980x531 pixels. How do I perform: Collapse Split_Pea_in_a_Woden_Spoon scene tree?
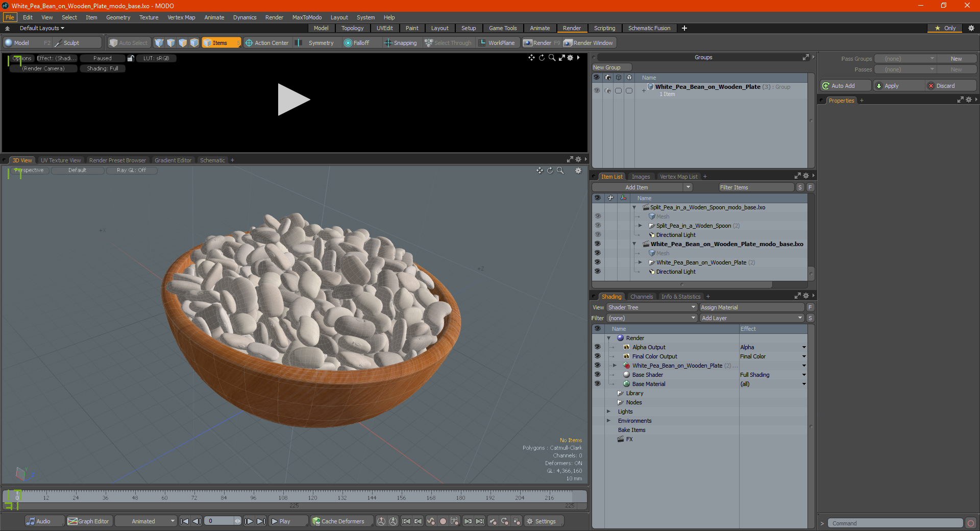(634, 207)
